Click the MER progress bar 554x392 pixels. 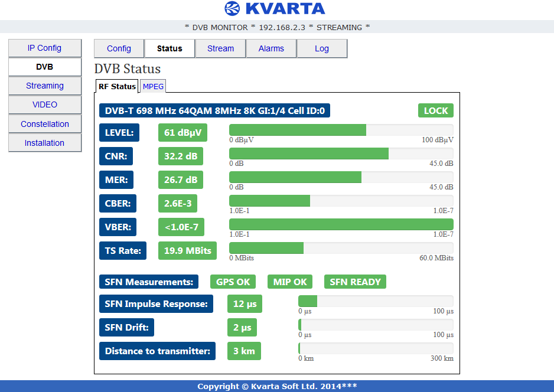[x=341, y=177]
